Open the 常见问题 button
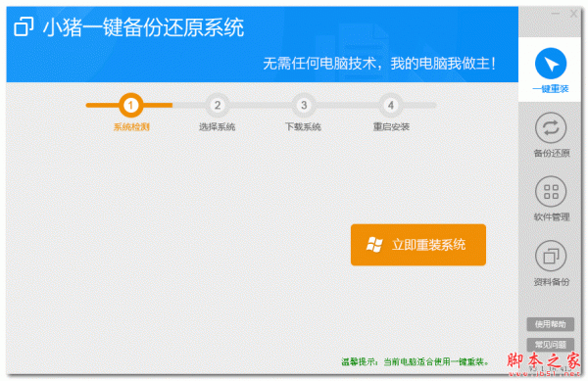This screenshot has height=381, width=588. (550, 345)
